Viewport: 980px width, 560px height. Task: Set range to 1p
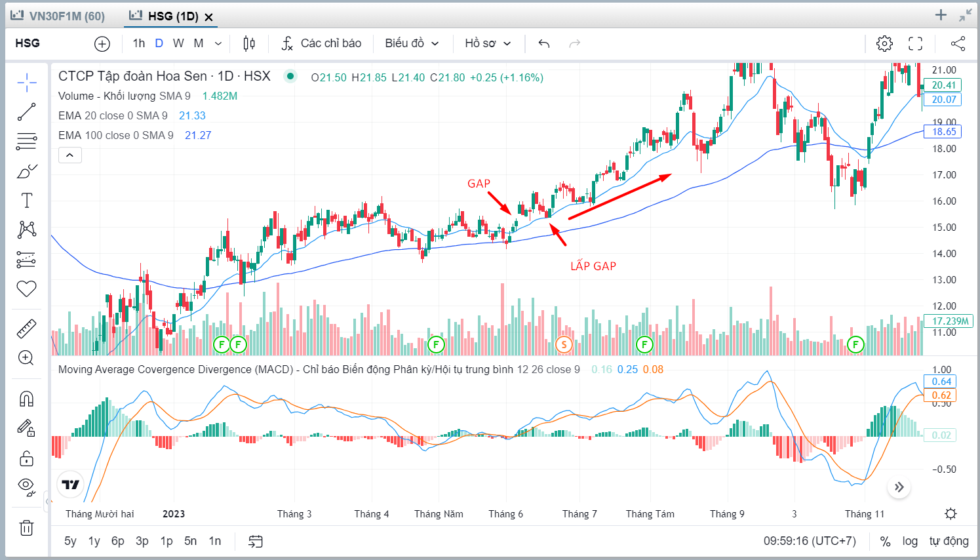pos(167,541)
